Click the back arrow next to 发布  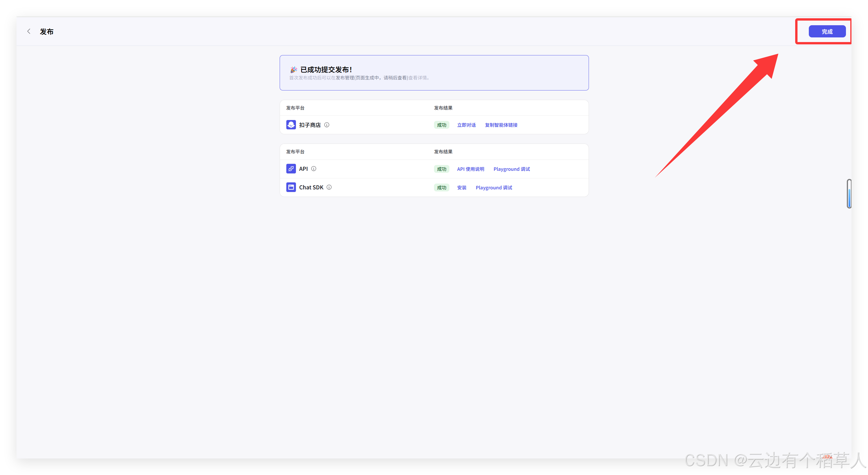click(x=29, y=31)
